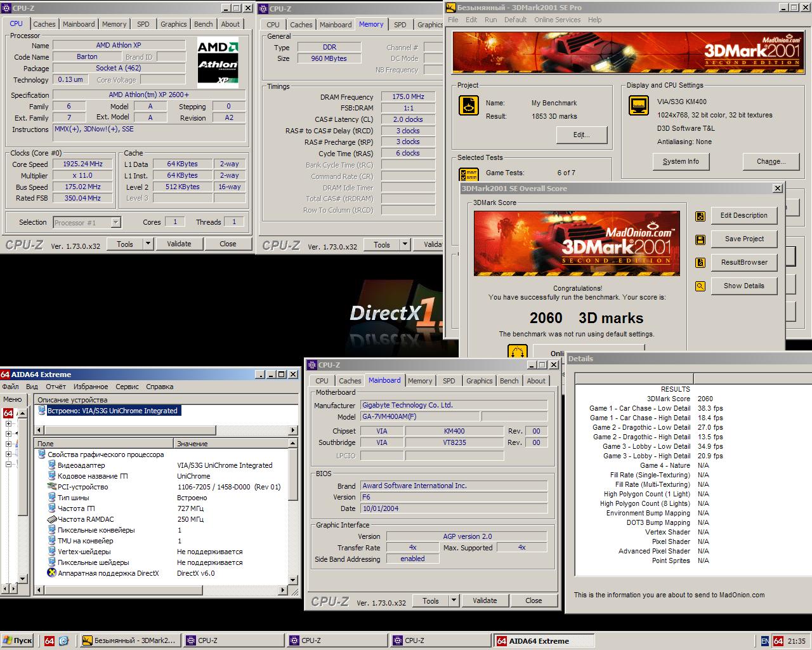Click the System Info button in 3DMark
Image resolution: width=812 pixels, height=650 pixels.
pyautogui.click(x=681, y=161)
